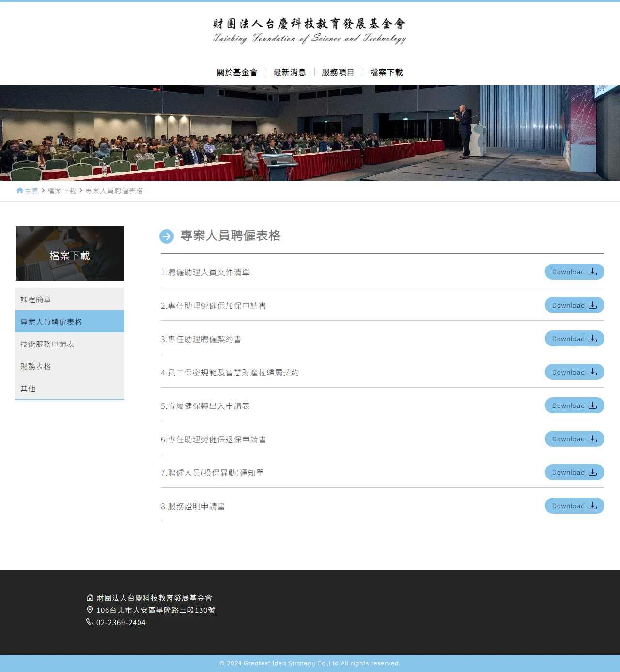Screen dimensions: 620x672
Task: Download 6.專任助理勞健保退保申請書
Action: point(574,439)
